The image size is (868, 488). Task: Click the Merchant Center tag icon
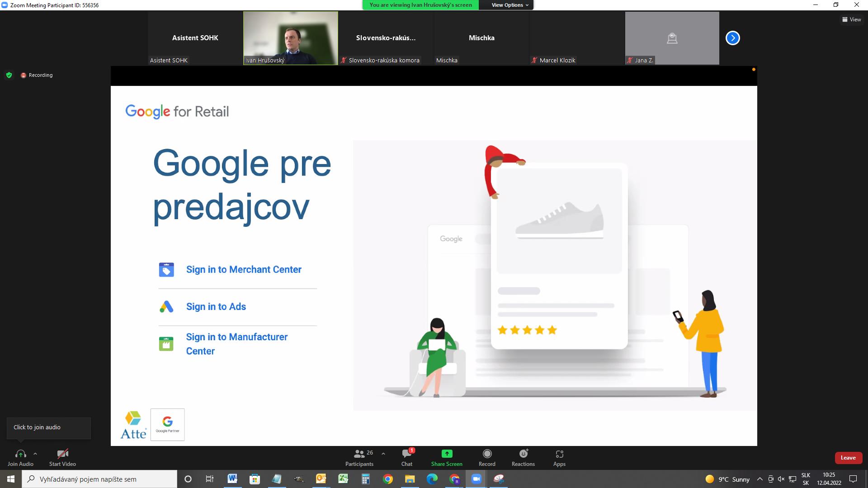[x=166, y=270]
